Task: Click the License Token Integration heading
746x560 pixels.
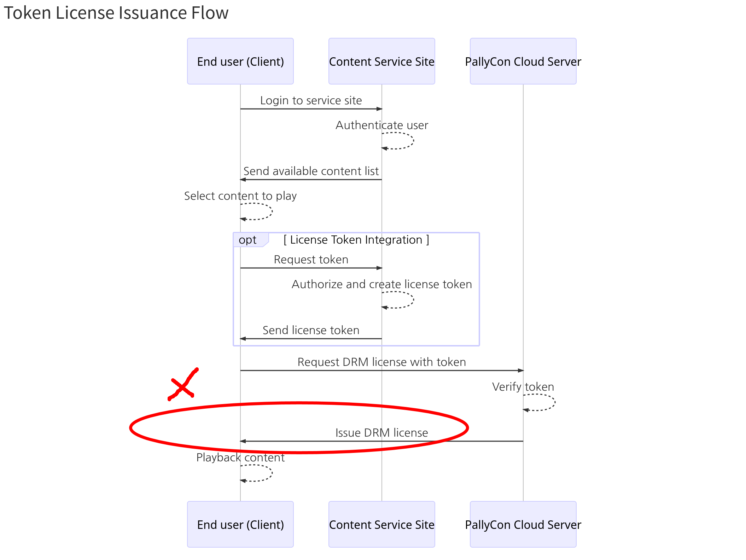Action: tap(356, 240)
